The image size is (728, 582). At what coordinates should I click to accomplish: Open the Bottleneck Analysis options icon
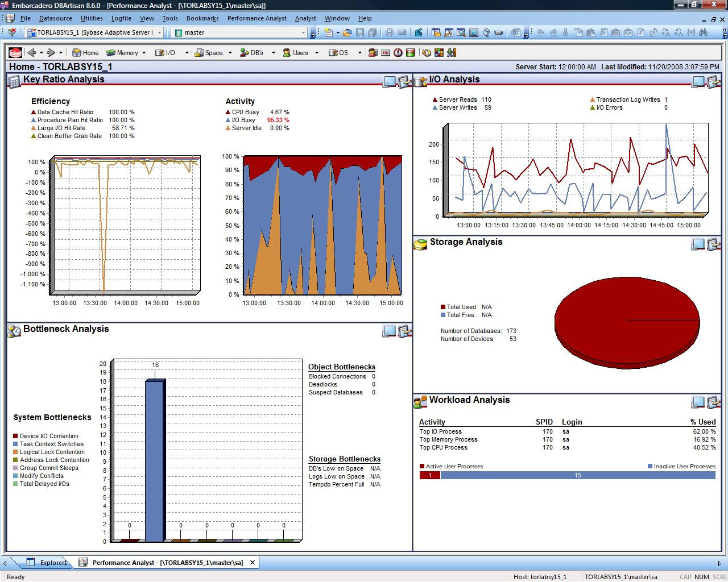coord(404,331)
